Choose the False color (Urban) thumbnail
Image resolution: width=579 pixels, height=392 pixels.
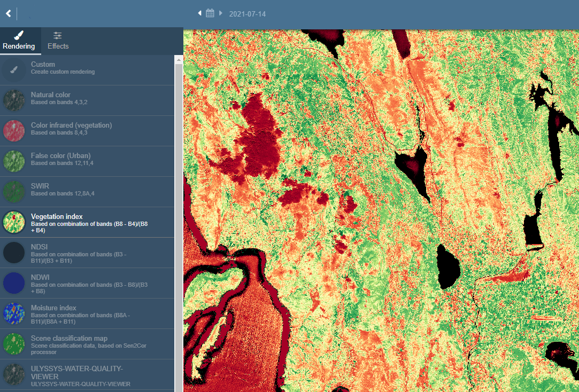(x=14, y=161)
